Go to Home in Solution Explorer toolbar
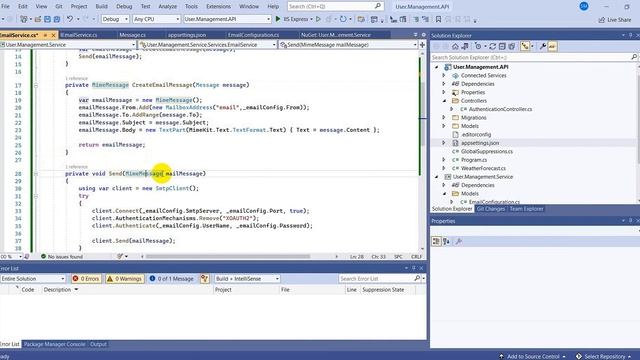The height and width of the screenshot is (360, 640). coord(456,47)
